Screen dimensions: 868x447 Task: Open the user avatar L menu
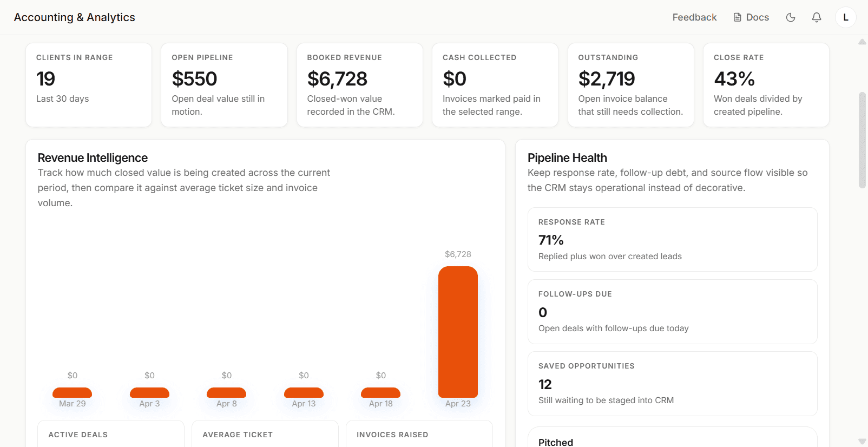point(846,17)
